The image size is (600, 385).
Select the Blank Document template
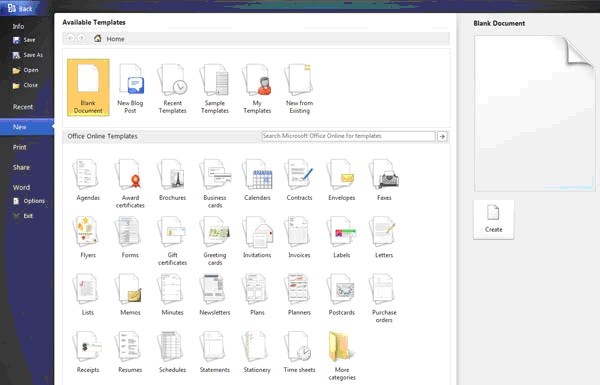coord(88,88)
